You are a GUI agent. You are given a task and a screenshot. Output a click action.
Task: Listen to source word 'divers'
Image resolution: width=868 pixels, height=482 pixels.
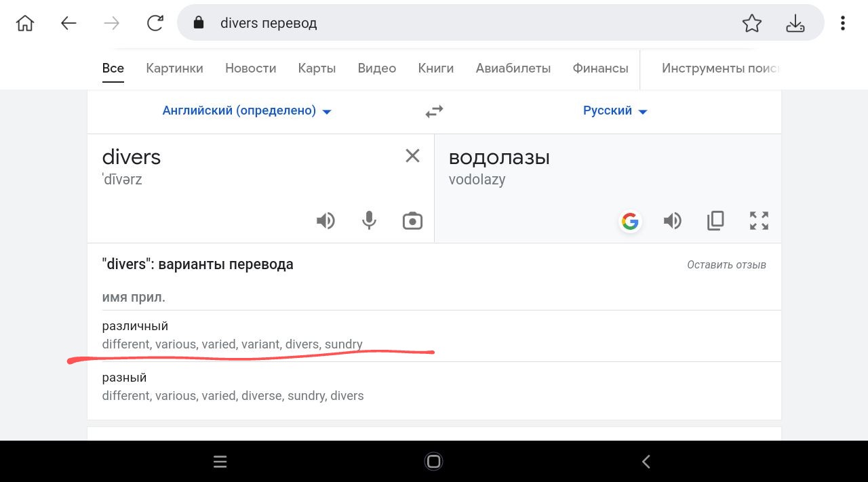(x=325, y=220)
